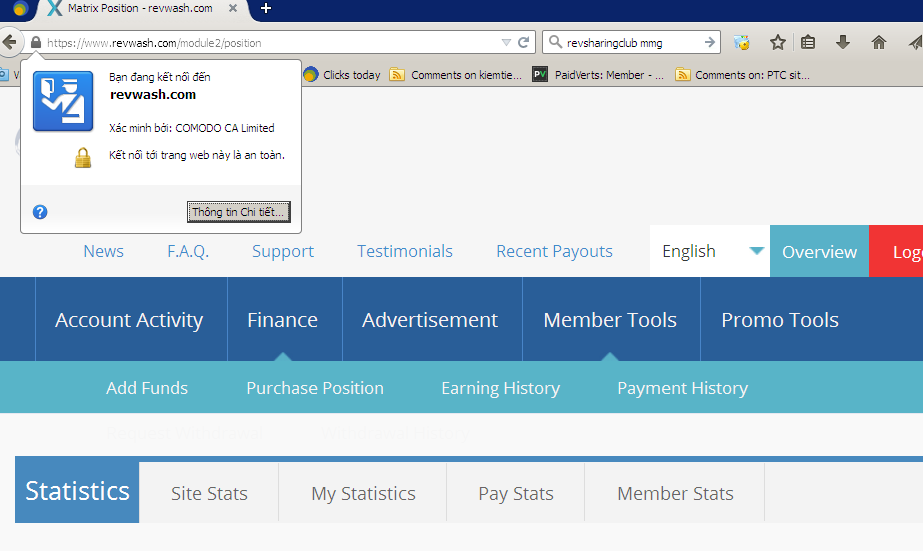
Task: Select Payment History submenu item
Action: pyautogui.click(x=683, y=388)
